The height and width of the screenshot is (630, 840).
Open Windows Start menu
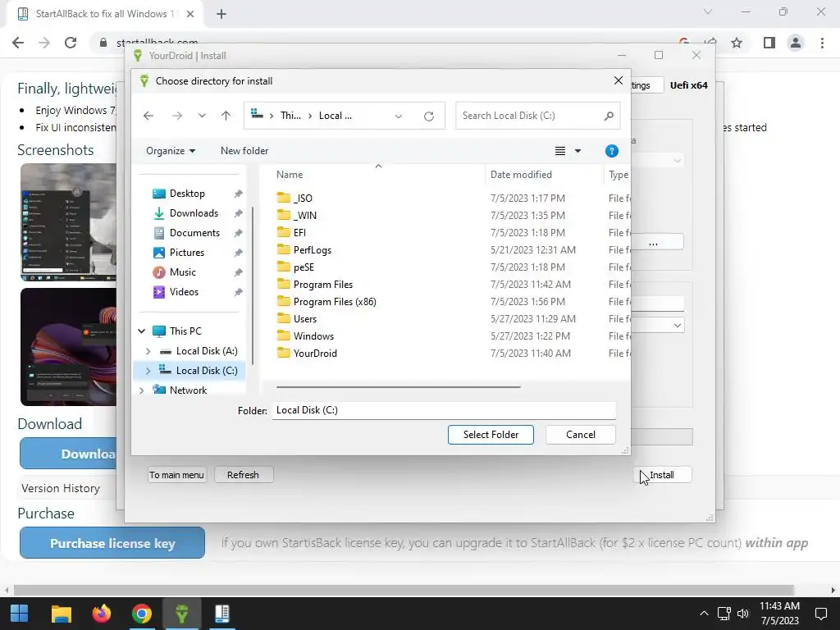click(x=20, y=614)
